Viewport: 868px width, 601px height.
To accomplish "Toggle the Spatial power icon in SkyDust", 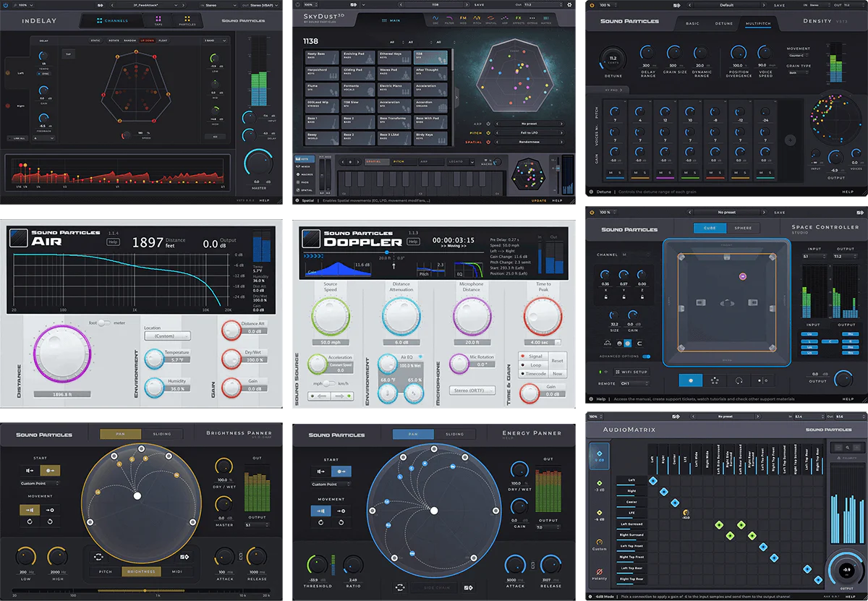I will (488, 142).
